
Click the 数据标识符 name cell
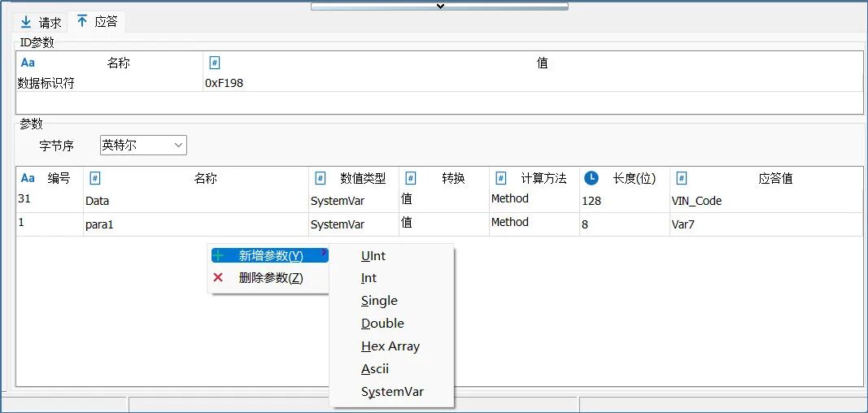click(110, 83)
